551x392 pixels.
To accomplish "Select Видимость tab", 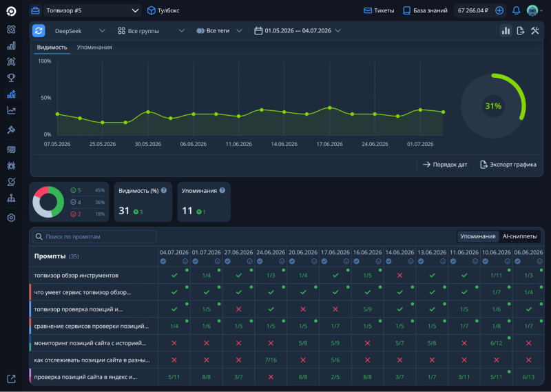I will [x=52, y=47].
